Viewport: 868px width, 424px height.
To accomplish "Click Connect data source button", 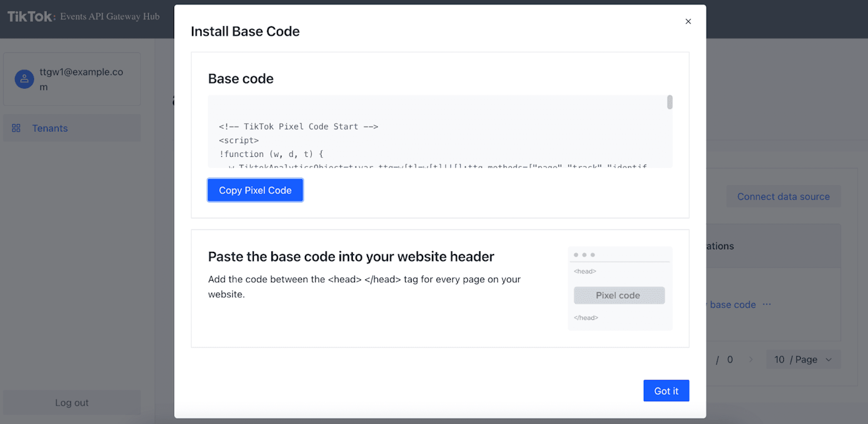I will click(783, 196).
